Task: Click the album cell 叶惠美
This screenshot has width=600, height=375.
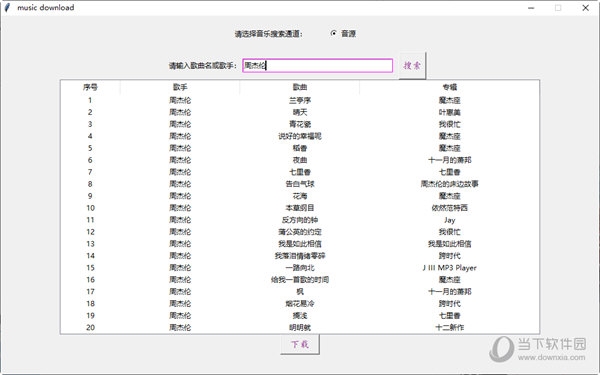Action: 450,112
